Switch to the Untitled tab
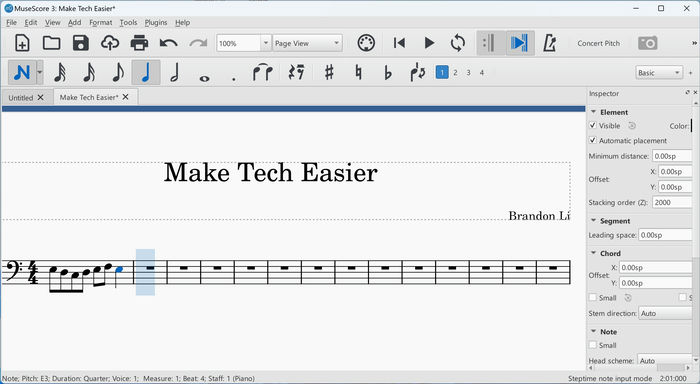 [x=21, y=97]
